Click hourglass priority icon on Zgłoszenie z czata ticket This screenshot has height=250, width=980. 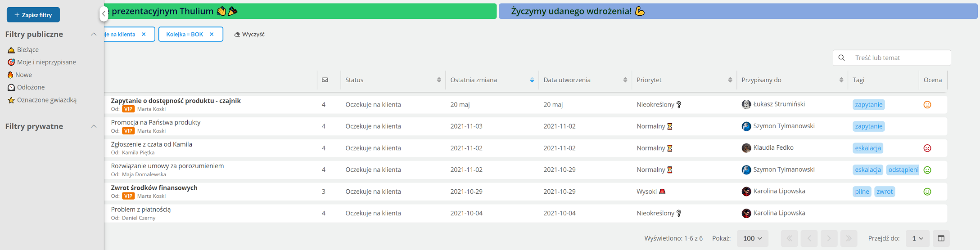click(x=669, y=148)
